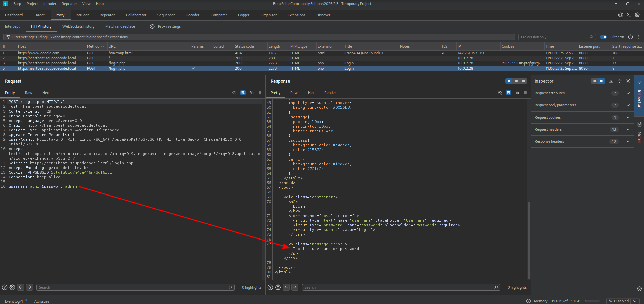Switch to the Intercept sub-tab

coord(12,26)
